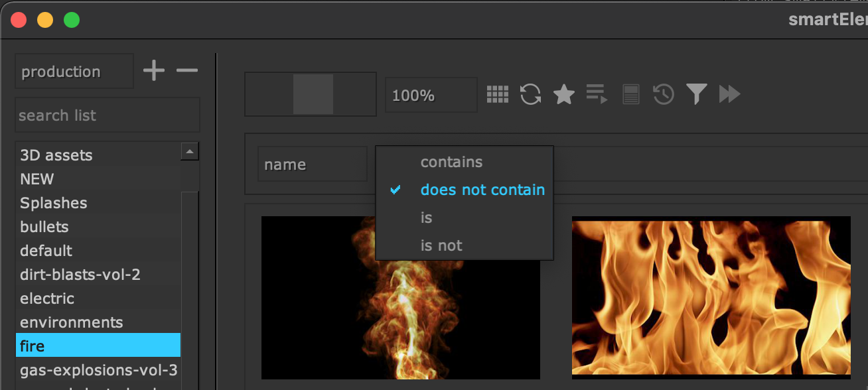
Task: Click the refresh icon in toolbar
Action: click(x=530, y=95)
